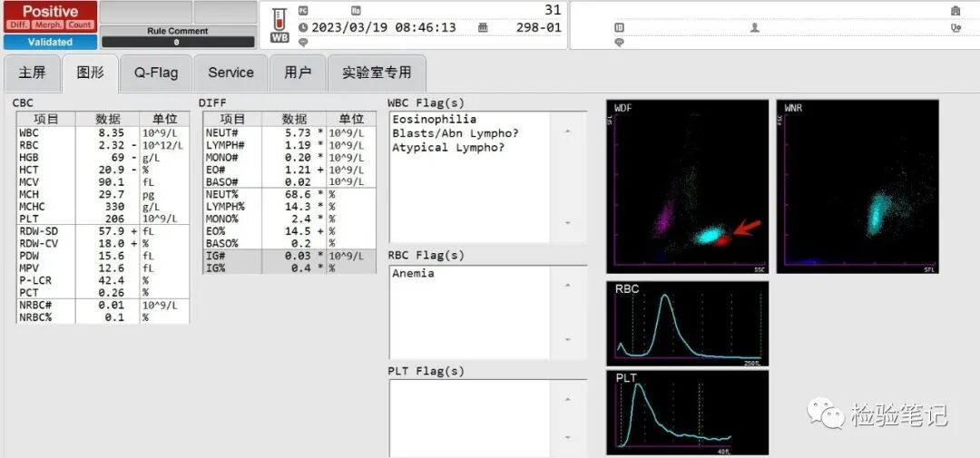Click the PLT value 206 in CBC table

click(x=113, y=219)
